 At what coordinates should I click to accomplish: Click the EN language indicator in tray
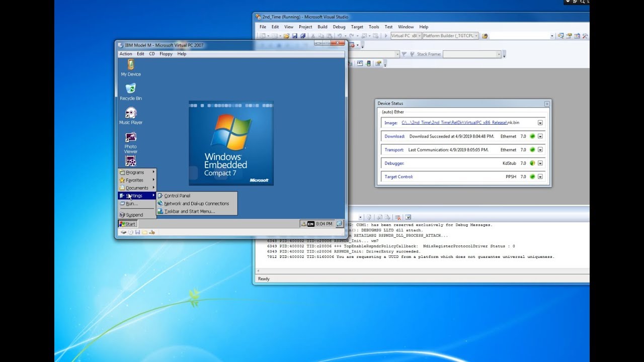click(310, 224)
